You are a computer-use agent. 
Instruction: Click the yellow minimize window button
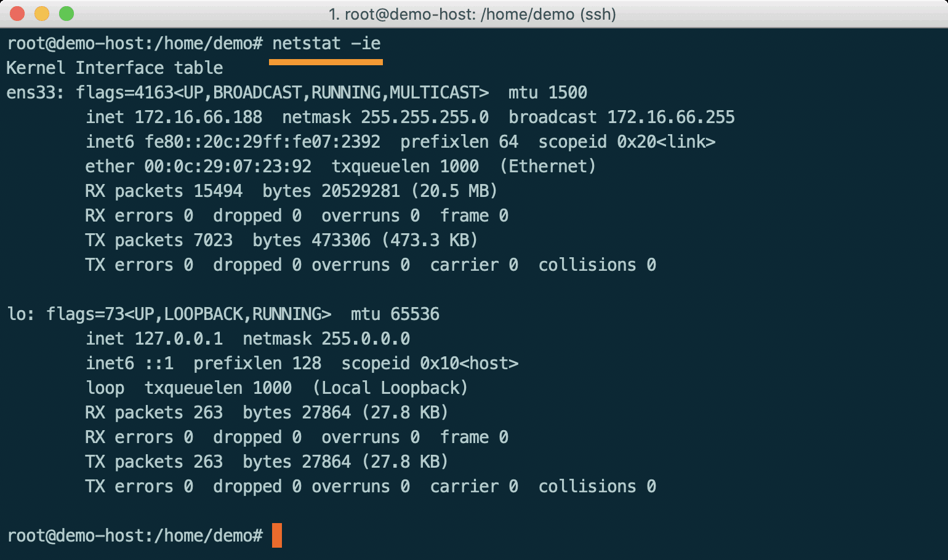(x=42, y=14)
